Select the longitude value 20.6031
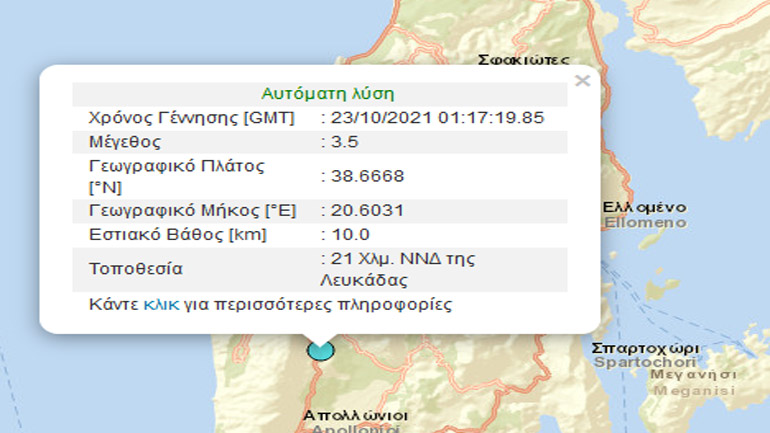 (367, 211)
